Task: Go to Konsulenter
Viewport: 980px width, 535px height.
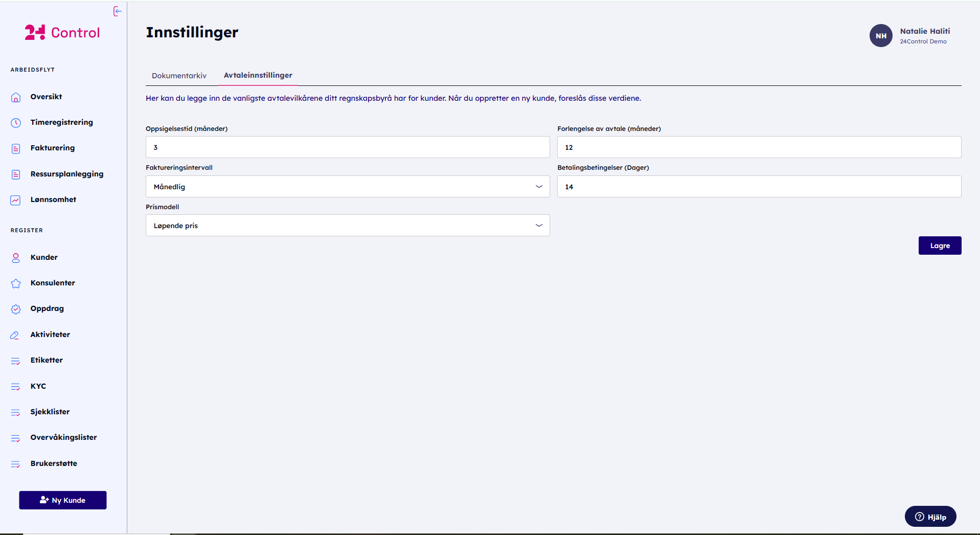Action: coord(53,283)
